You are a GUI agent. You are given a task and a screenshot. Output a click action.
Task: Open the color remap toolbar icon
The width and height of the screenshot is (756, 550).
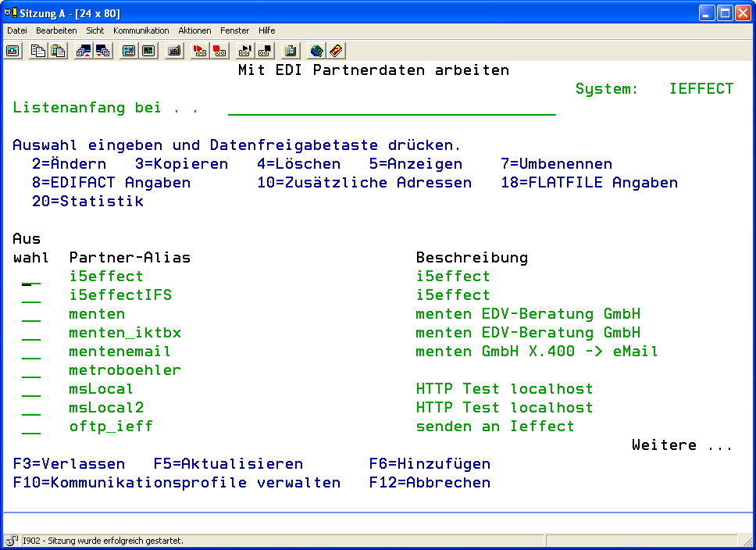pos(129,51)
